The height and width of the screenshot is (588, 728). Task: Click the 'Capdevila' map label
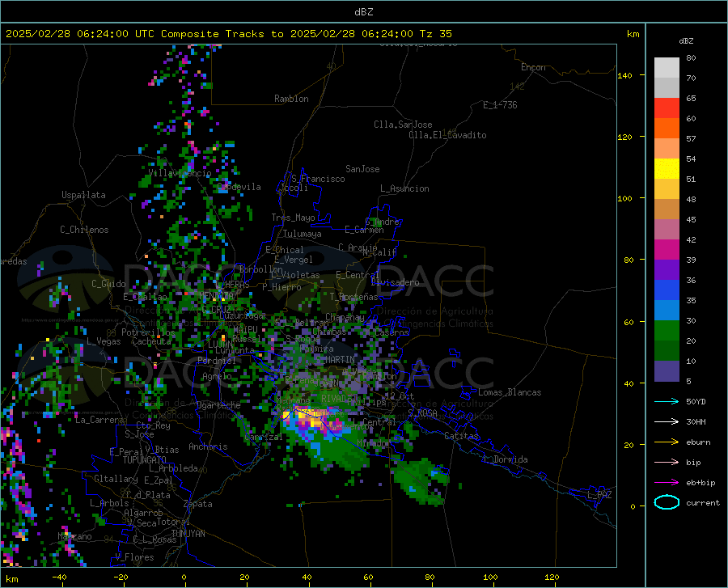click(x=239, y=187)
